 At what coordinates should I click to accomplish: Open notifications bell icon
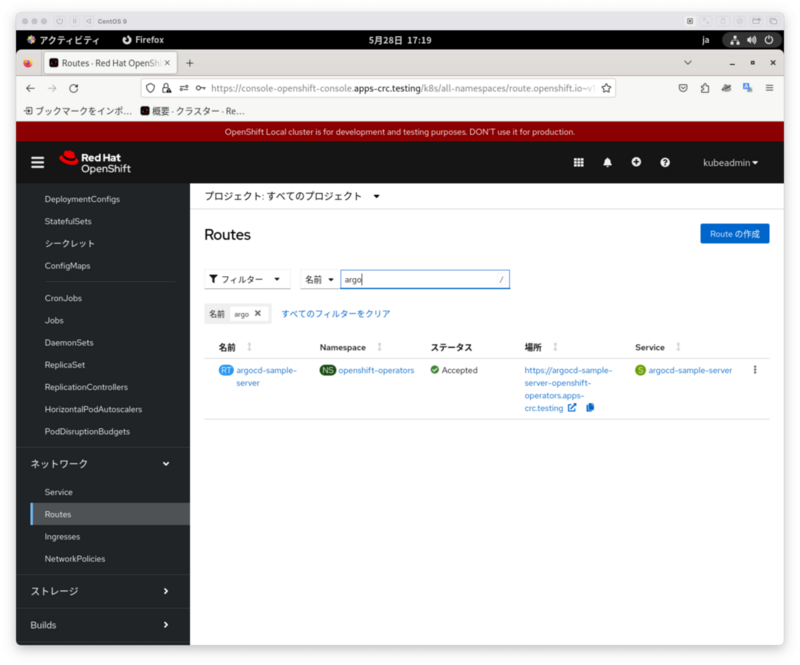pos(607,162)
